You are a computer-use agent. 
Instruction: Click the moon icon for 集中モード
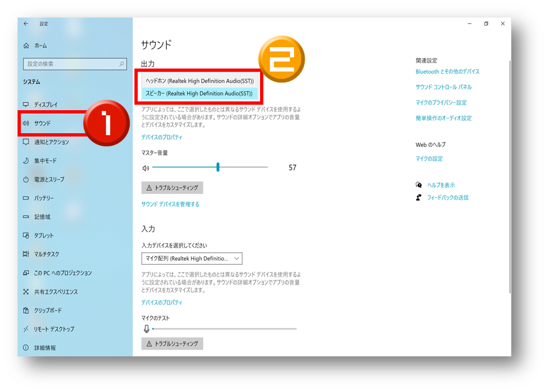pyautogui.click(x=26, y=161)
